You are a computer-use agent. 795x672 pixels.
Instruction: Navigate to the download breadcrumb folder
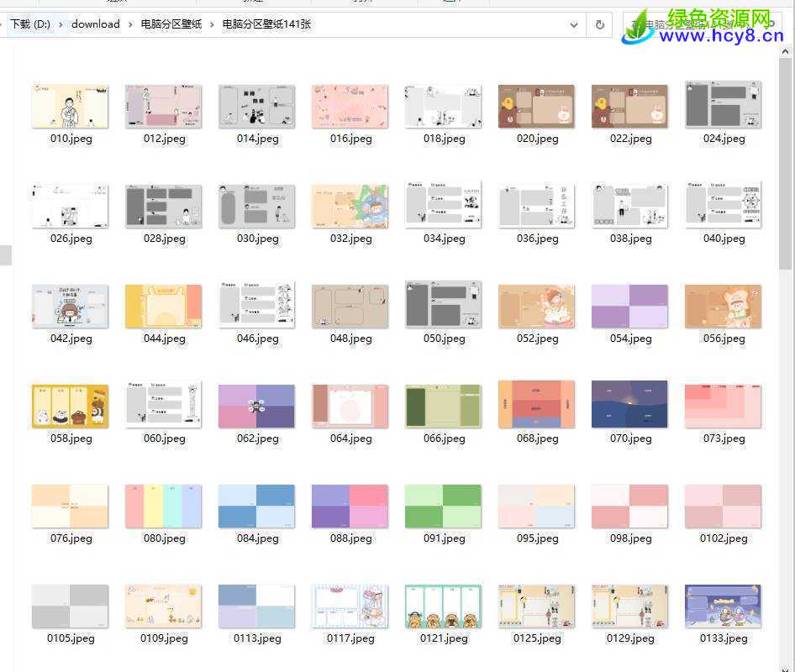(x=95, y=24)
